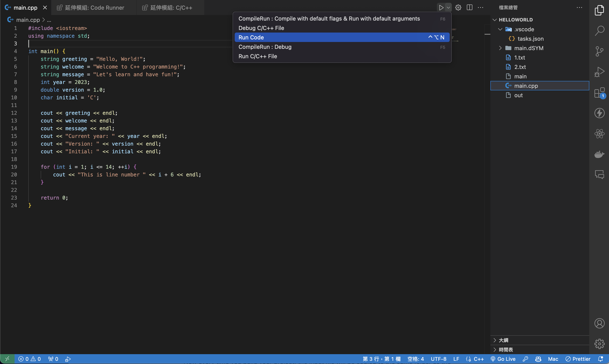Screen dimensions: 609x364
Task: Open the run options dropdown arrow
Action: pyautogui.click(x=448, y=8)
